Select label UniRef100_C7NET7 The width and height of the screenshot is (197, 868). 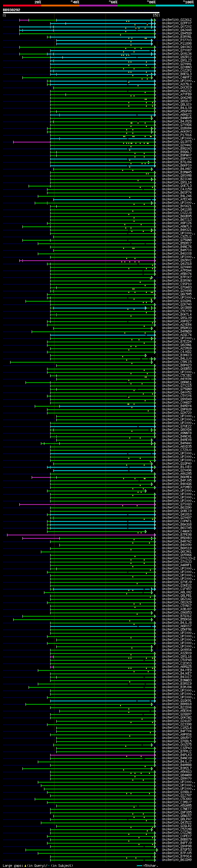177,809
